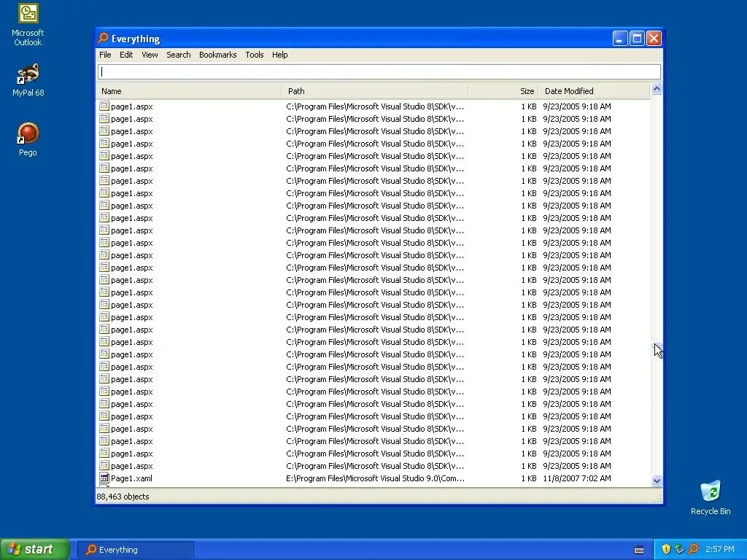Sort results by the Path column header
The height and width of the screenshot is (560, 747).
pyautogui.click(x=375, y=91)
